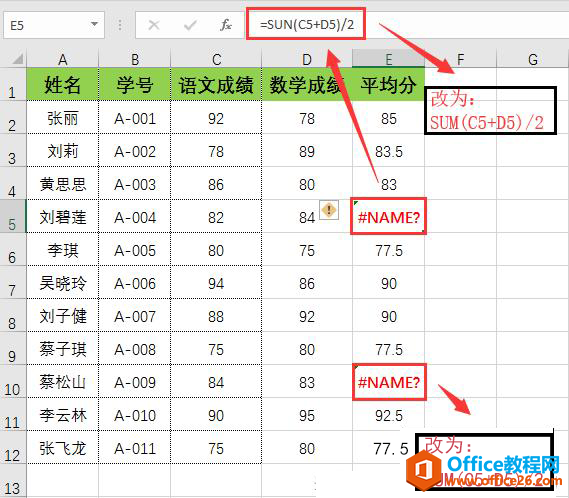The width and height of the screenshot is (569, 498).
Task: Click cell with name 刘莉
Action: pyautogui.click(x=62, y=151)
